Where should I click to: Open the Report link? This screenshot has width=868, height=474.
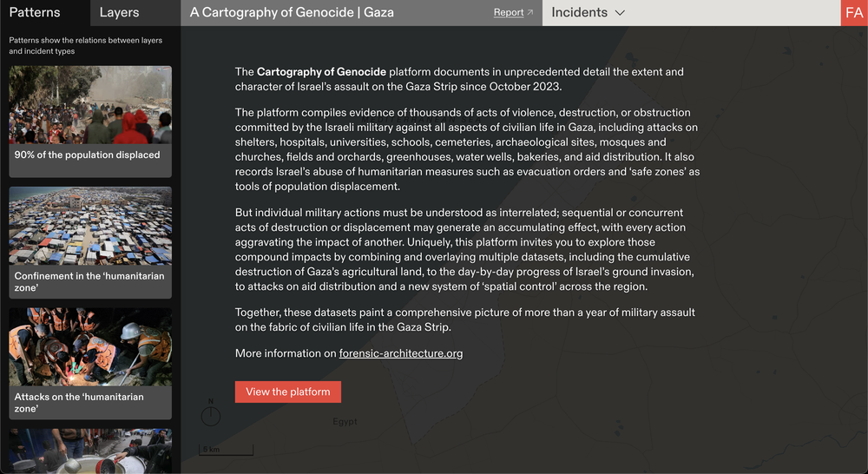click(x=509, y=12)
